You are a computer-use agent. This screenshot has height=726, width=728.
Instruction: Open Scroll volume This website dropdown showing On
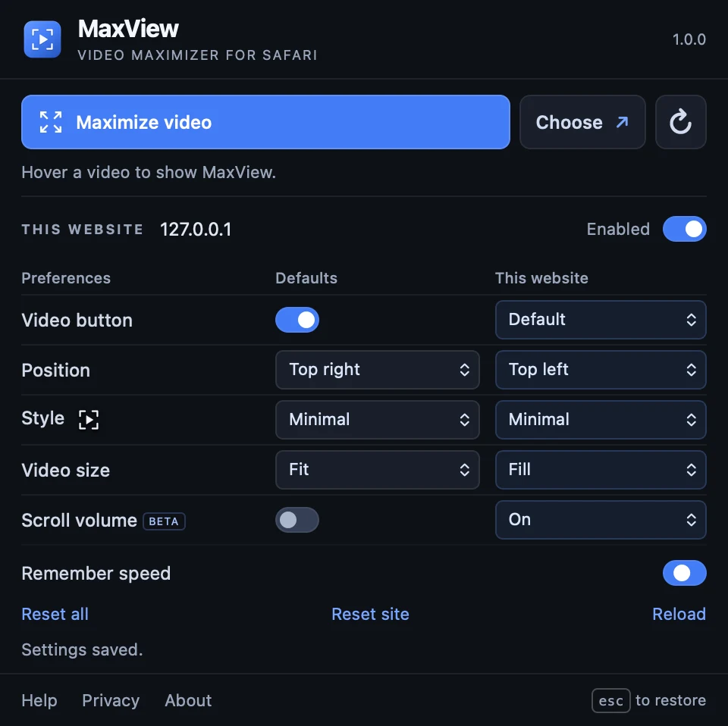coord(601,520)
